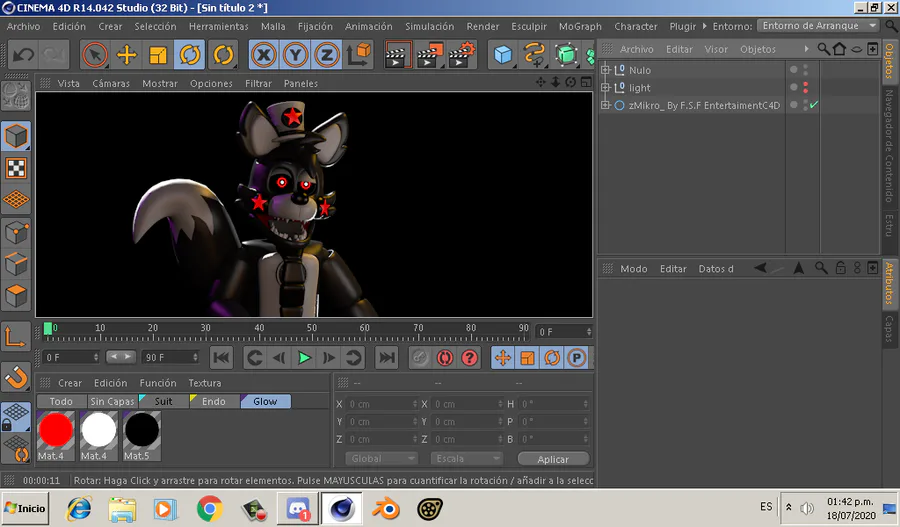The height and width of the screenshot is (527, 900).
Task: Expand the Nulo object tree
Action: point(605,70)
